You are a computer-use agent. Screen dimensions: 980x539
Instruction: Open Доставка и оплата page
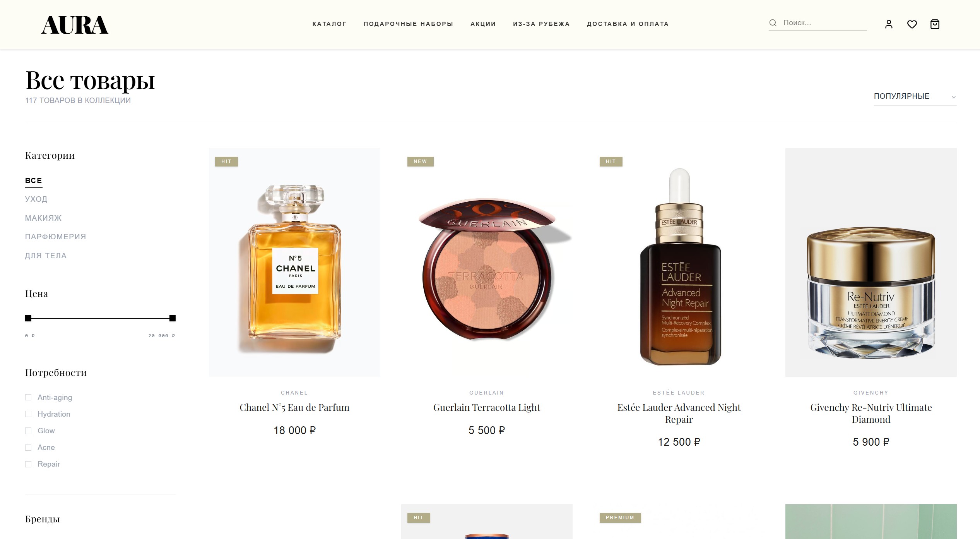[628, 24]
